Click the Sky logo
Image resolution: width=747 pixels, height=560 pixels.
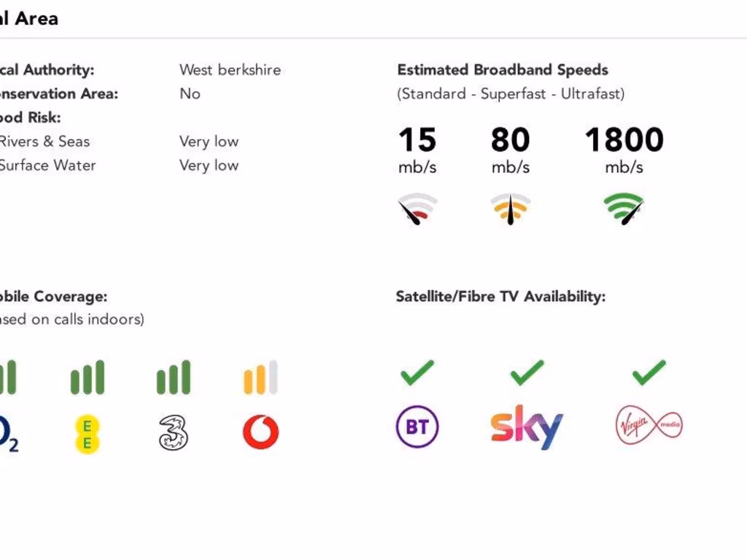point(527,427)
